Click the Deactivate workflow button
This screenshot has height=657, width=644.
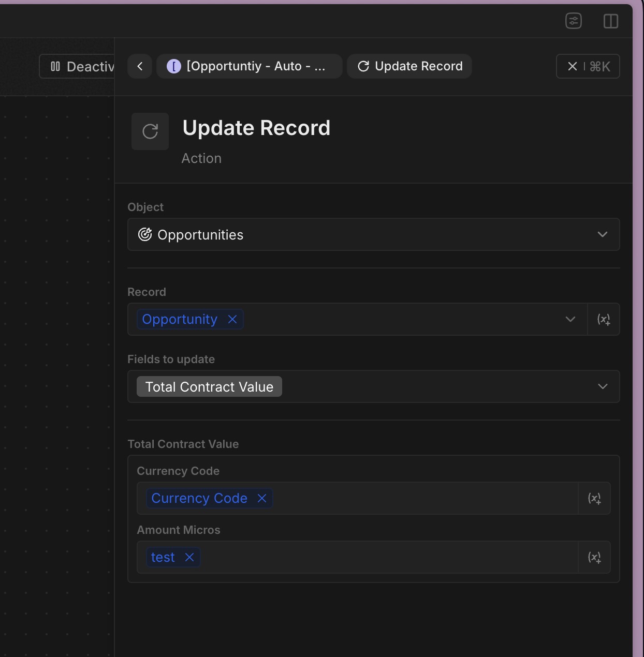(x=77, y=66)
